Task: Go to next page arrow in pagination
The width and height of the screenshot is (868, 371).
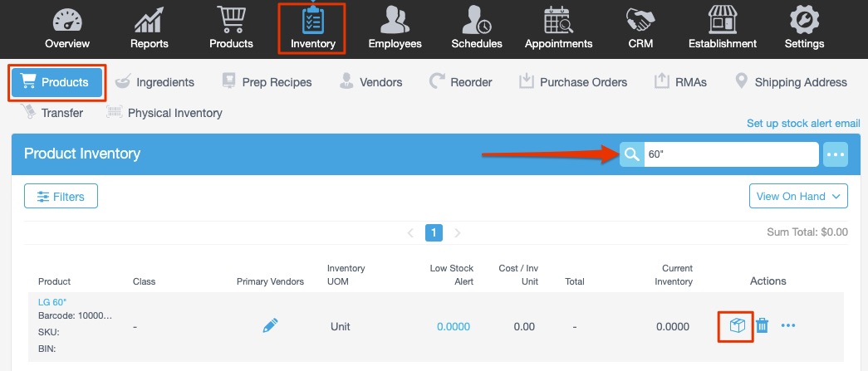Action: [x=458, y=233]
